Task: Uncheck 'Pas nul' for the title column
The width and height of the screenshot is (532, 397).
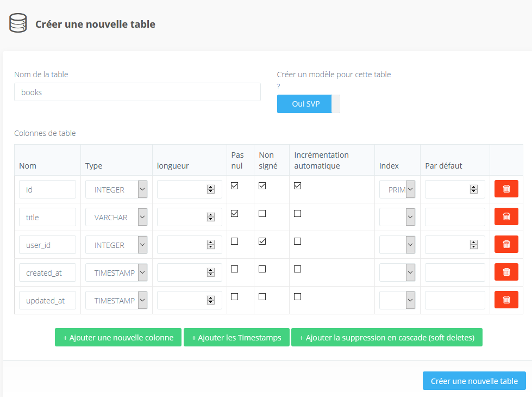Action: point(235,214)
